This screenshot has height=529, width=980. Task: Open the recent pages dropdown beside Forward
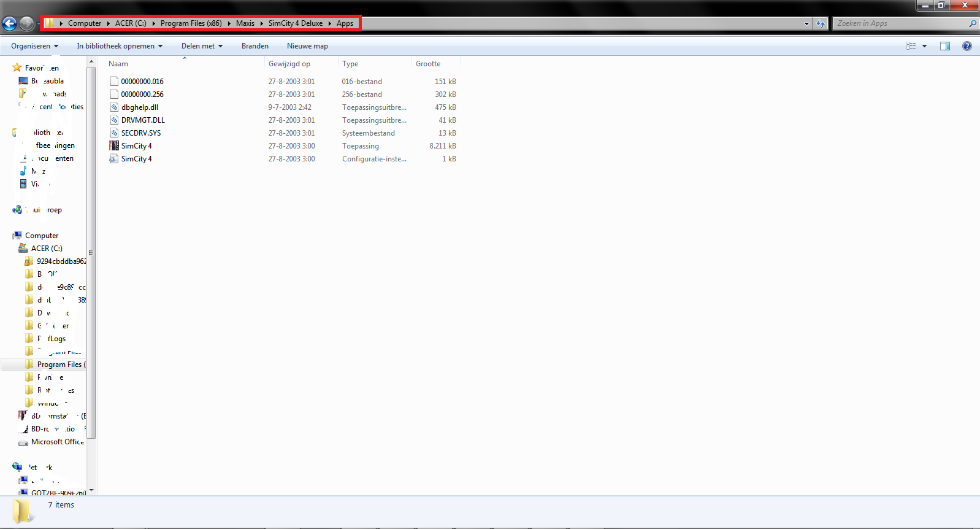(37, 24)
